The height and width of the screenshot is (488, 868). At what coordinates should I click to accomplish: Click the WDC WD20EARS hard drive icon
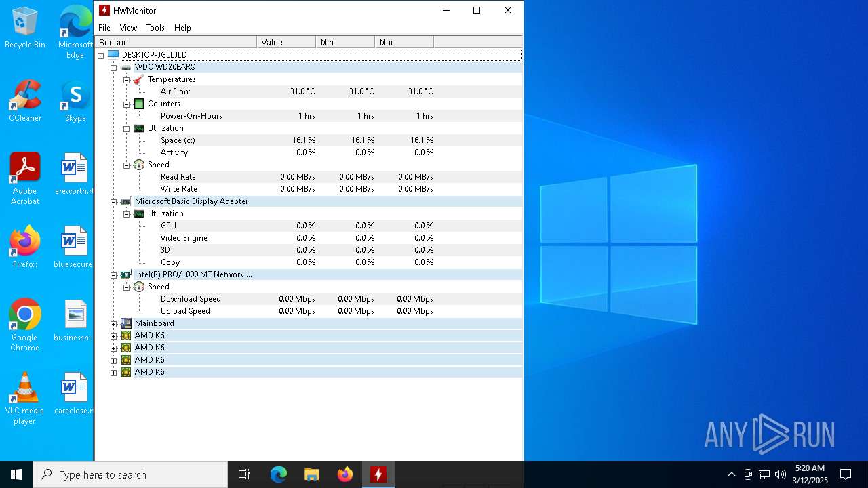click(126, 67)
